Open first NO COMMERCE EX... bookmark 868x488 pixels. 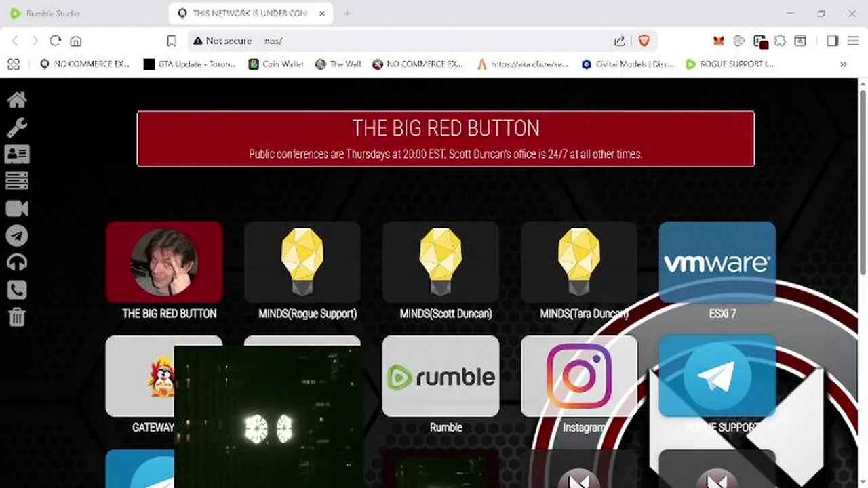coord(85,64)
